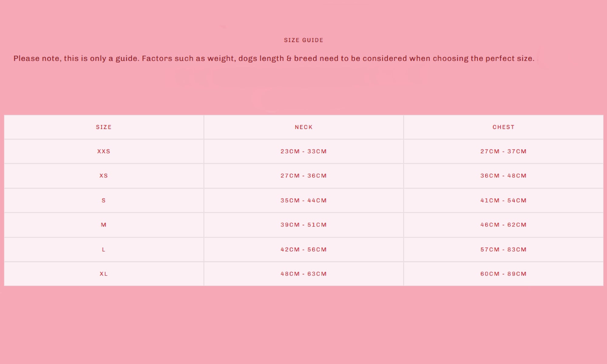Select chest measurement 41CM - 54CM
607x364 pixels.
(503, 201)
